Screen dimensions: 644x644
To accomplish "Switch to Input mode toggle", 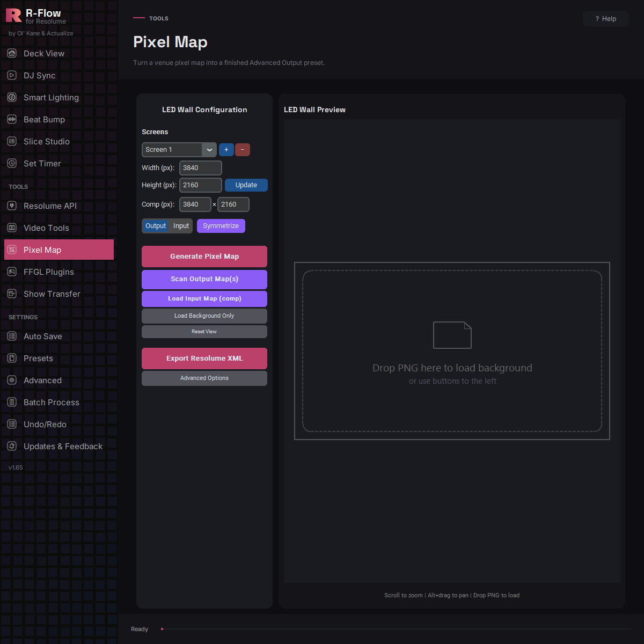I will (x=181, y=226).
